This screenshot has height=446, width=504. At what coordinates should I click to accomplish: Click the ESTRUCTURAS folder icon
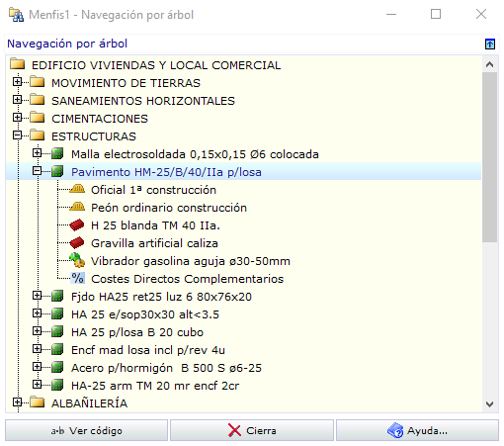point(37,135)
